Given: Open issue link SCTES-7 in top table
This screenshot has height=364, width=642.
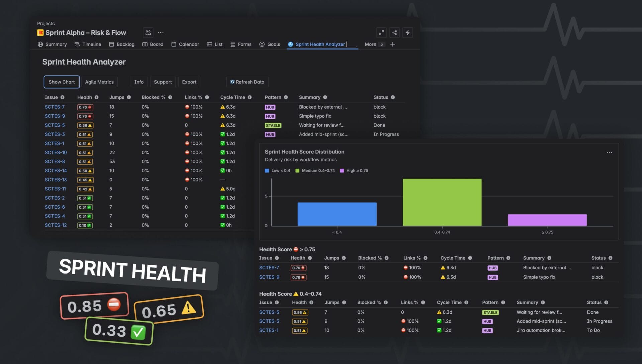Looking at the screenshot, I should point(55,107).
